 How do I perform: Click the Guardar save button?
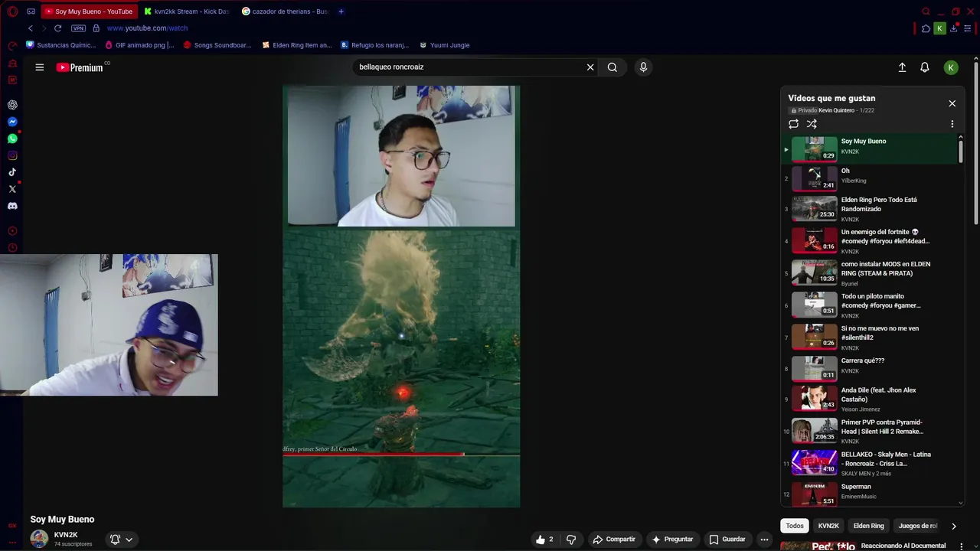727,540
